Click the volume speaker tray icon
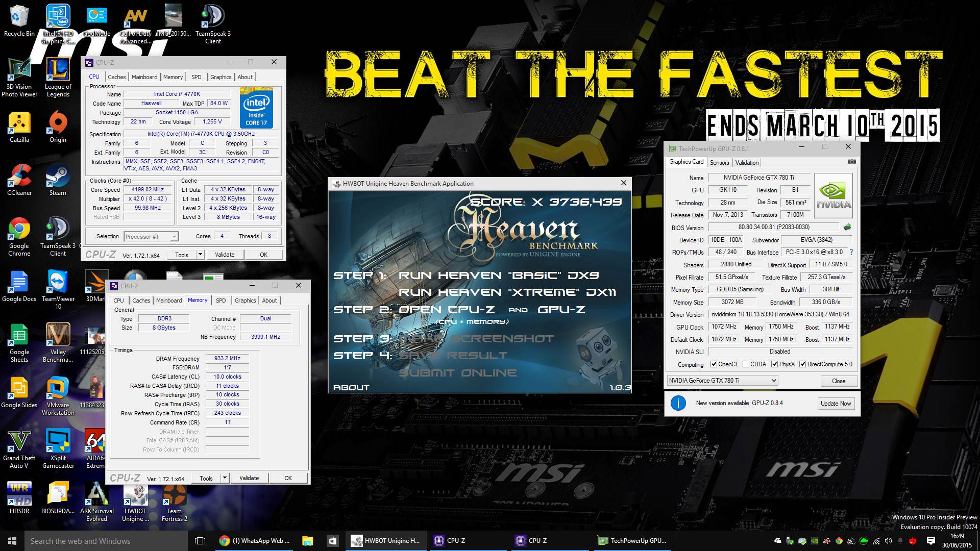The image size is (980, 551). click(889, 541)
